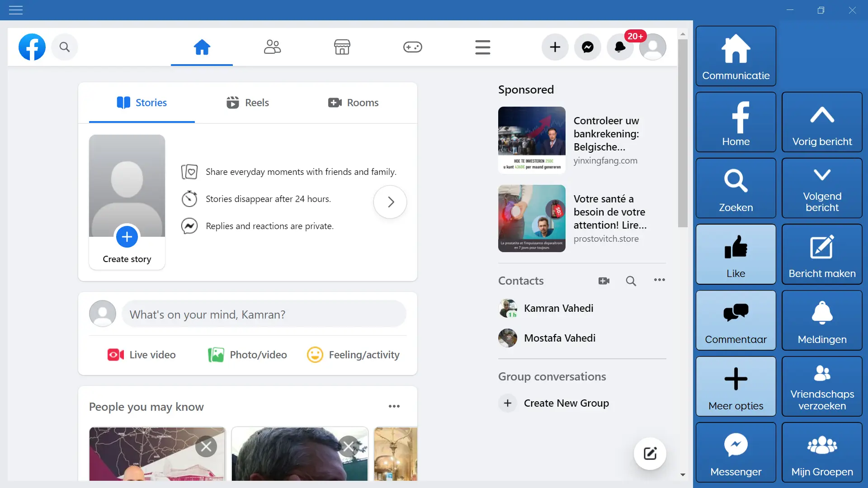Click the page scrollbar down arrow
This screenshot has width=868, height=488.
click(x=683, y=475)
